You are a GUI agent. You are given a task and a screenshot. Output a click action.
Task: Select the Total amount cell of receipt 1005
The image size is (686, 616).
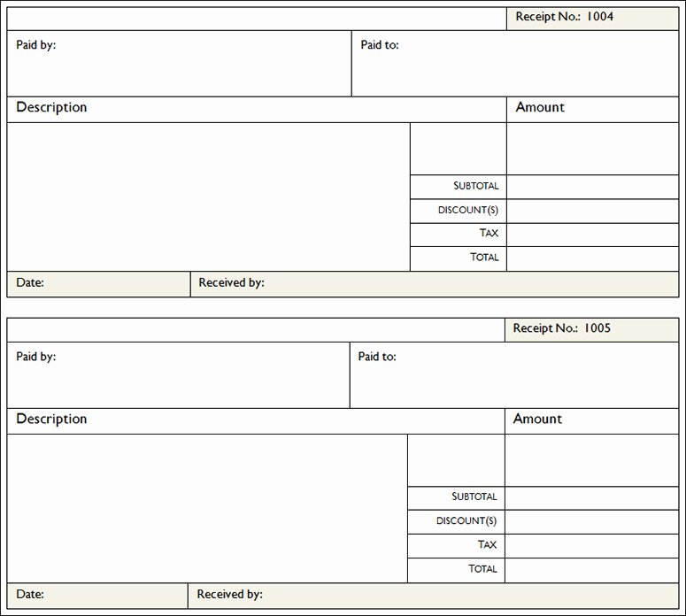coord(591,571)
